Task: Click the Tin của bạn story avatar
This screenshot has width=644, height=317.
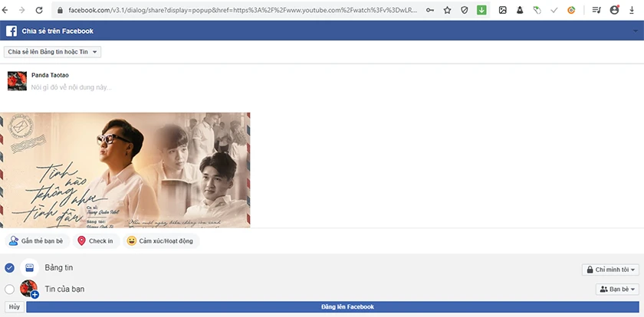Action: click(x=29, y=289)
